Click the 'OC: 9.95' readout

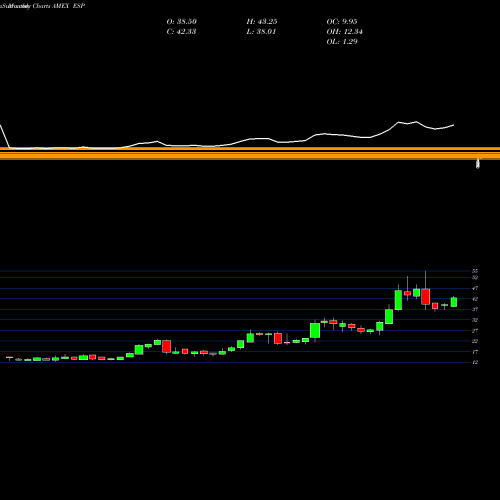[x=342, y=22]
